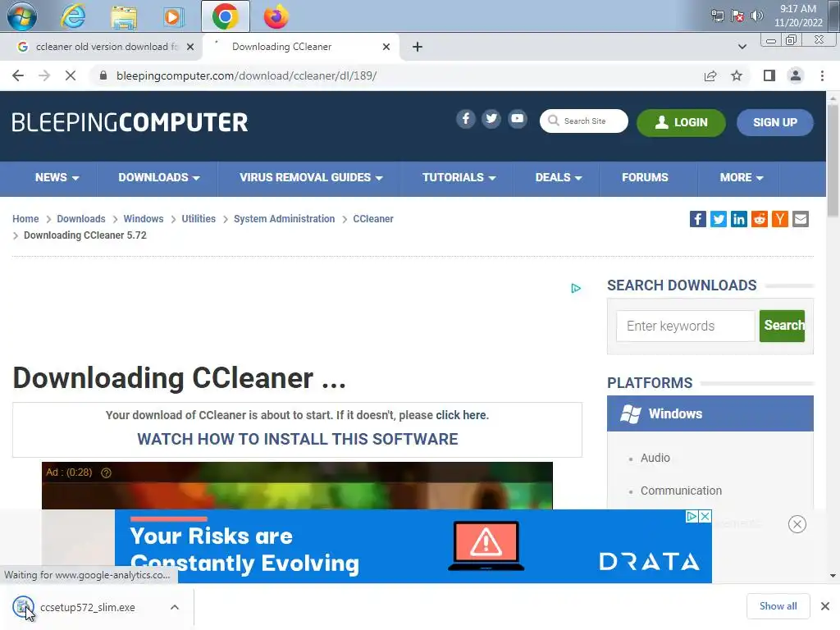Screen dimensions: 840x630
Task: Open a new tab with plus button
Action: [x=418, y=47]
